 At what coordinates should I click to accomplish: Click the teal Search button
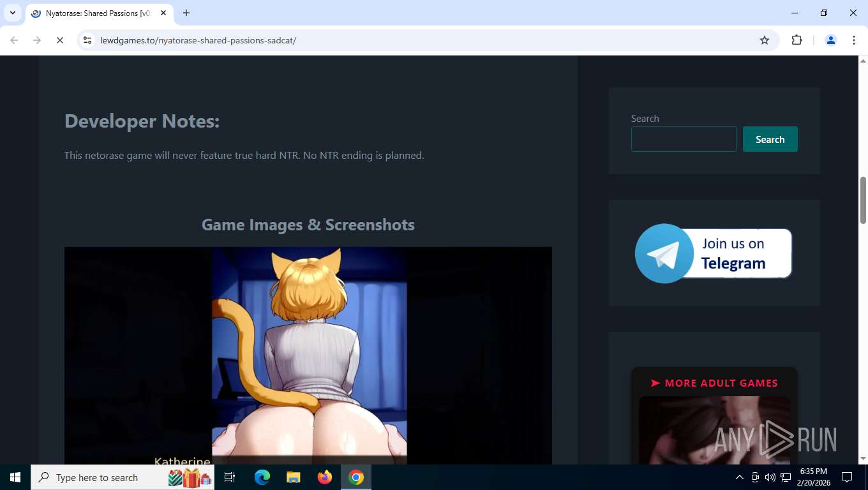[770, 139]
